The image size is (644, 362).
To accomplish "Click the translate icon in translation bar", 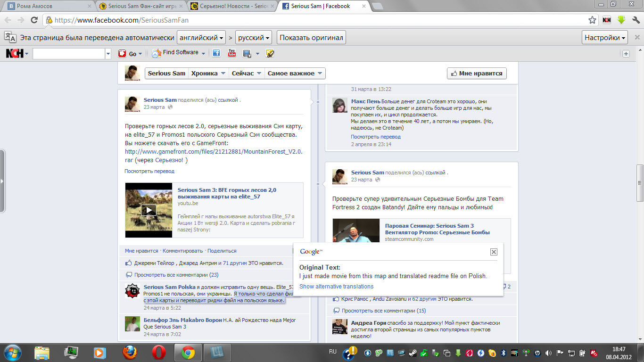I will (10, 37).
